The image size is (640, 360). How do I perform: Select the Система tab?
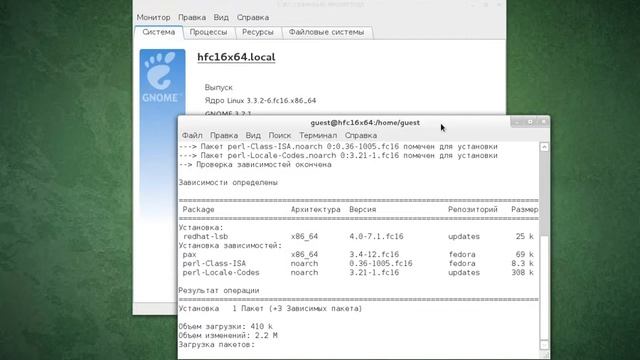click(159, 32)
